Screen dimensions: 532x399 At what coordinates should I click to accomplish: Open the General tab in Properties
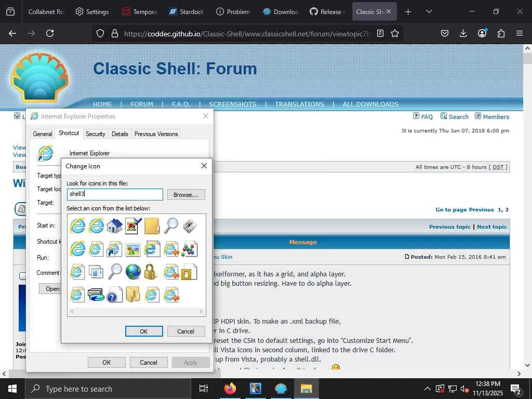[x=43, y=134]
